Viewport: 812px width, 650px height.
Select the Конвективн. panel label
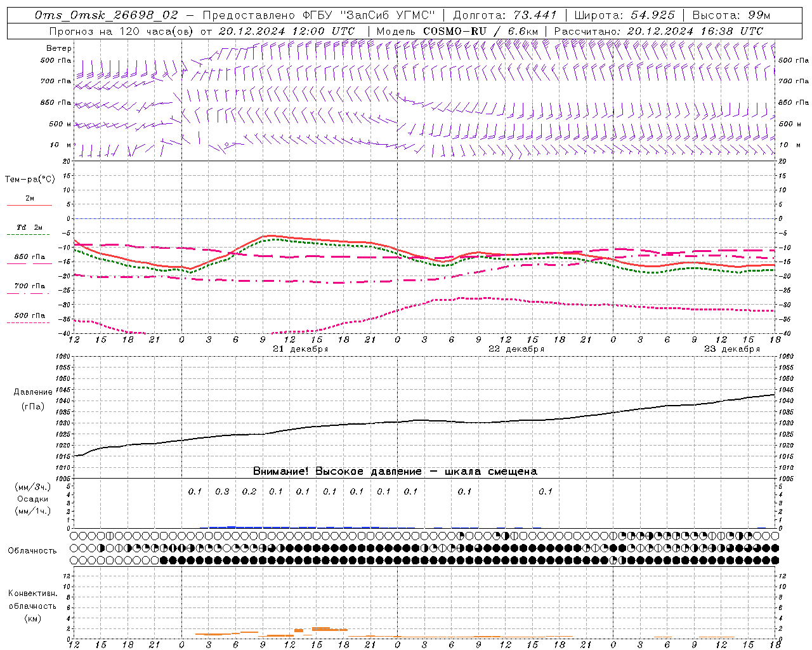tap(32, 594)
